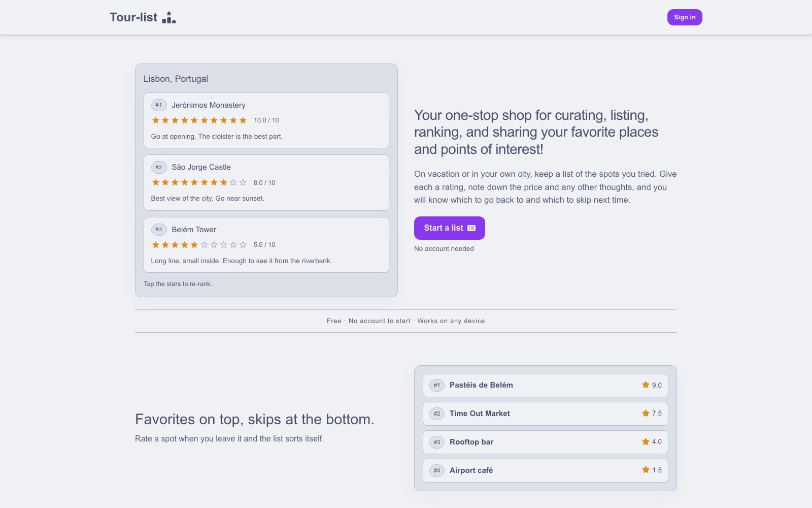Click the "No account needed" text

444,249
